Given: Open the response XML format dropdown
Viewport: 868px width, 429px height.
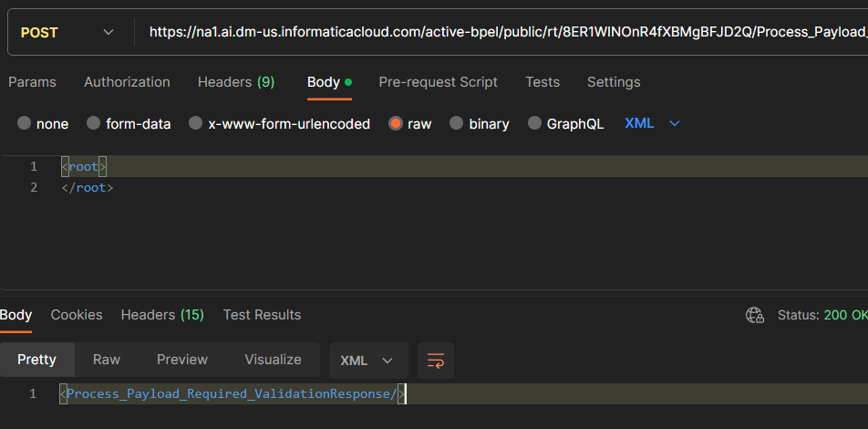Looking at the screenshot, I should [x=368, y=361].
